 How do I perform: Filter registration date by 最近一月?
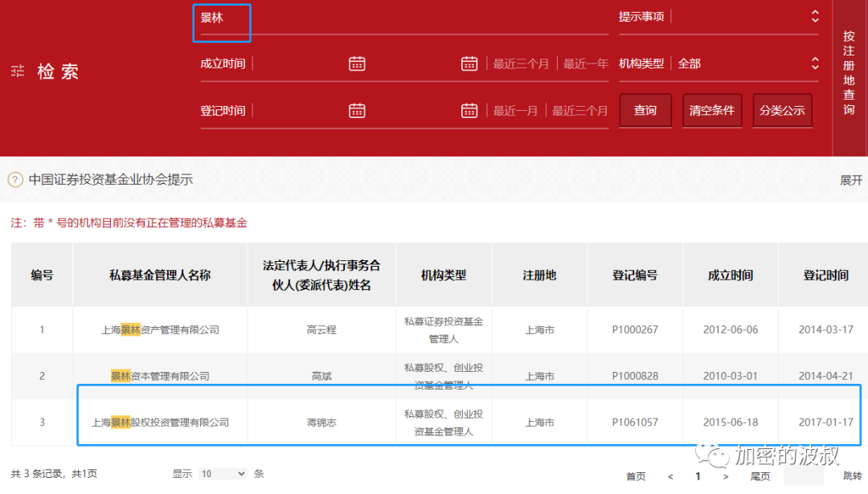pyautogui.click(x=516, y=110)
